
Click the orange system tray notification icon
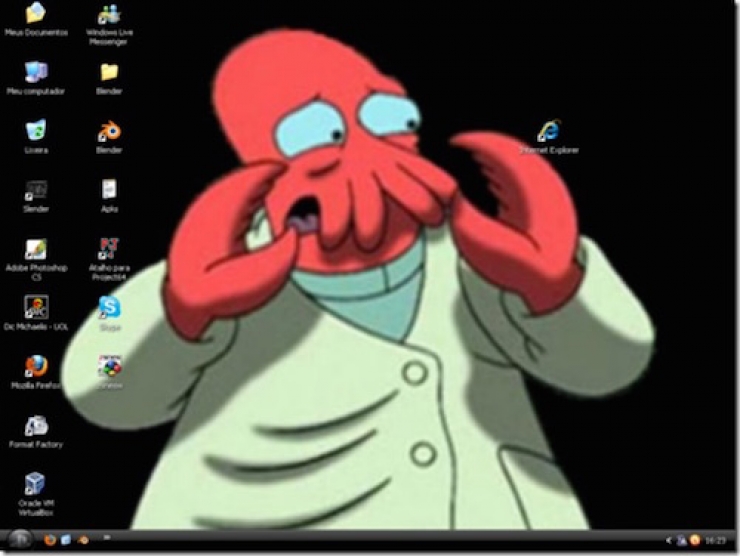[x=694, y=540]
